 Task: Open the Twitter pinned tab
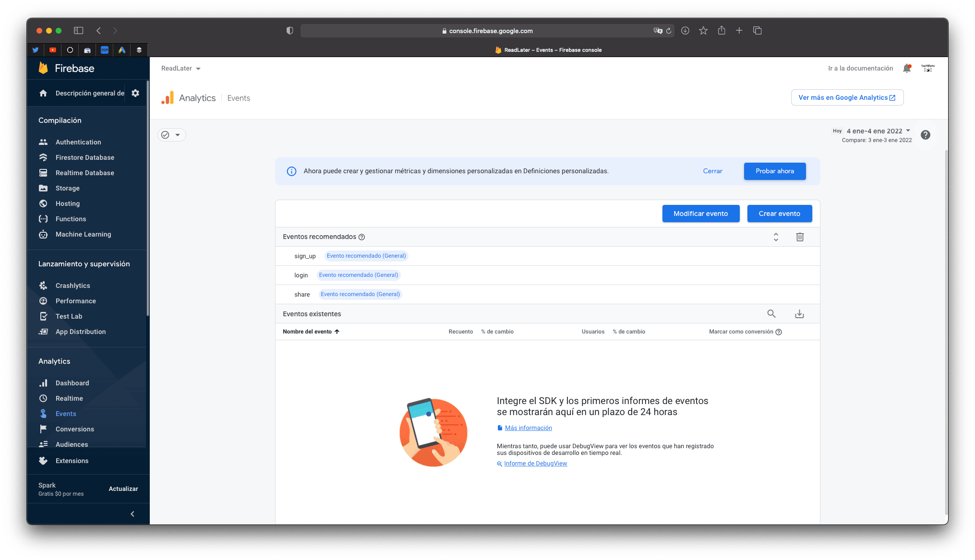[36, 50]
